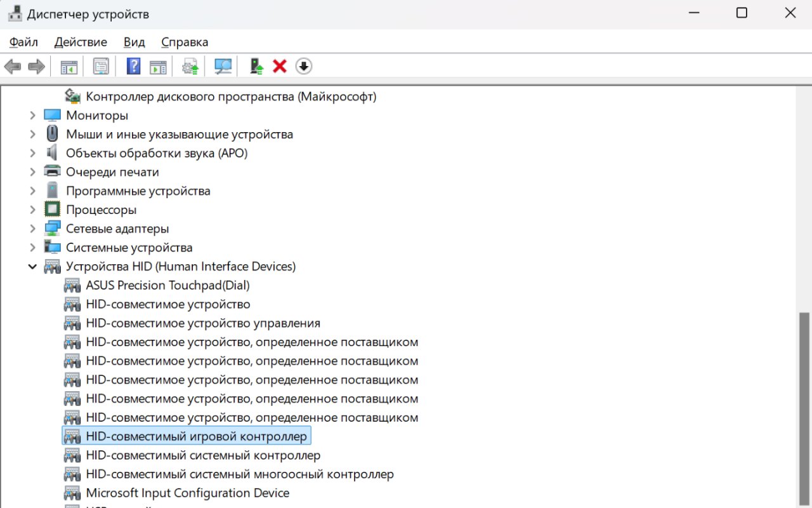Collapse the Устройства HID category
This screenshot has width=812, height=508.
(32, 267)
